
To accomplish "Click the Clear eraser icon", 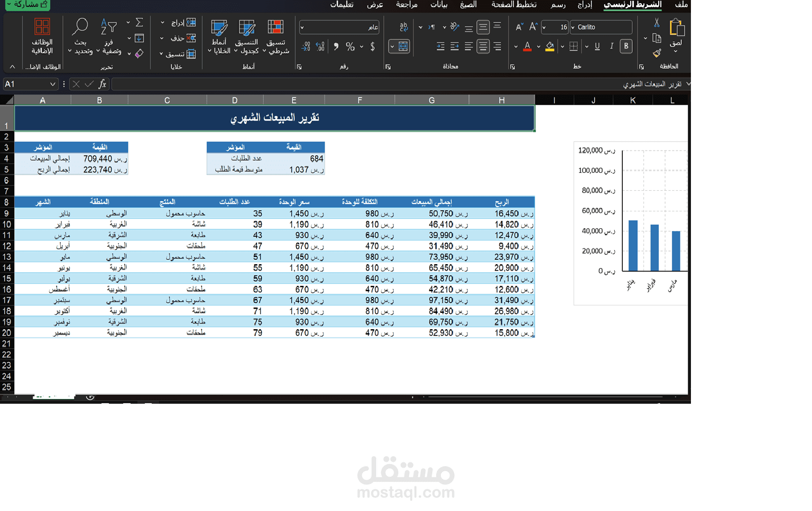I will (x=140, y=53).
